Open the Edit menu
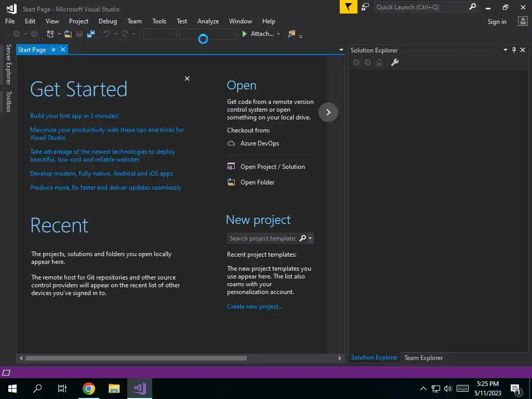 click(x=30, y=21)
